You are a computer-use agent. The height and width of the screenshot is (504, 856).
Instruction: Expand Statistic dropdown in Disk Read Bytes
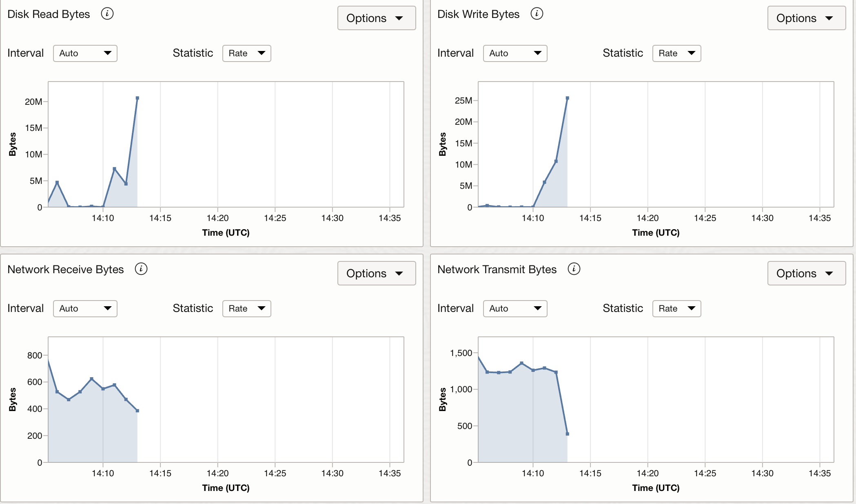point(246,53)
